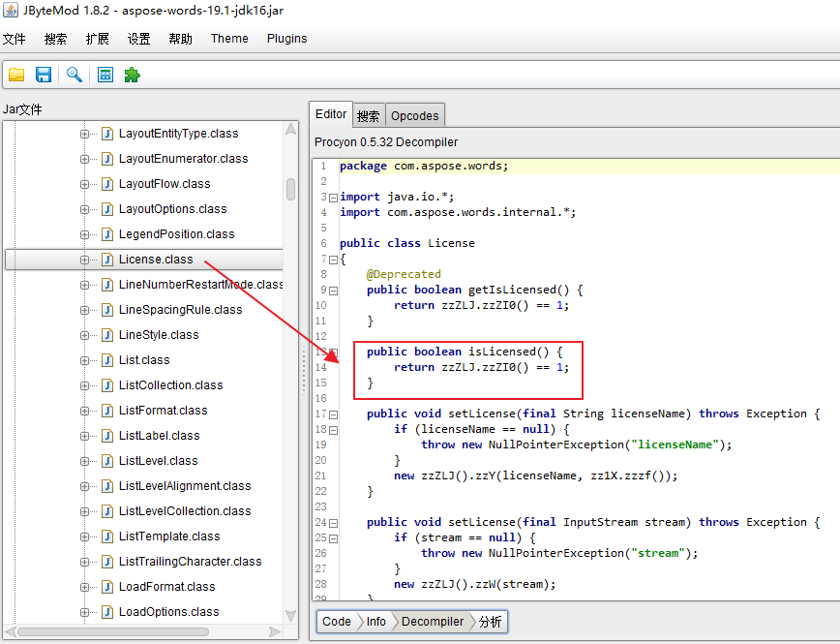Viewport: 840px width, 644px height.
Task: Select LineStyle.class in the jar tree
Action: [158, 335]
